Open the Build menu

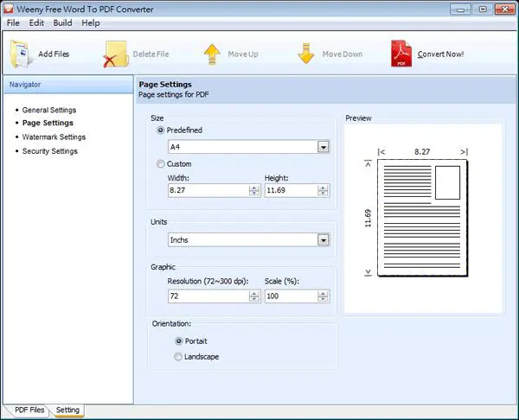62,22
